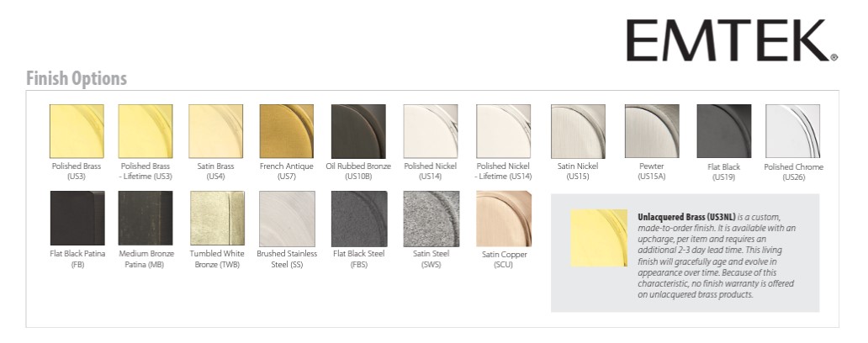Click the 'Polished Brass (US3)' label text
Viewport: 868px width, 343px height.
click(x=77, y=171)
